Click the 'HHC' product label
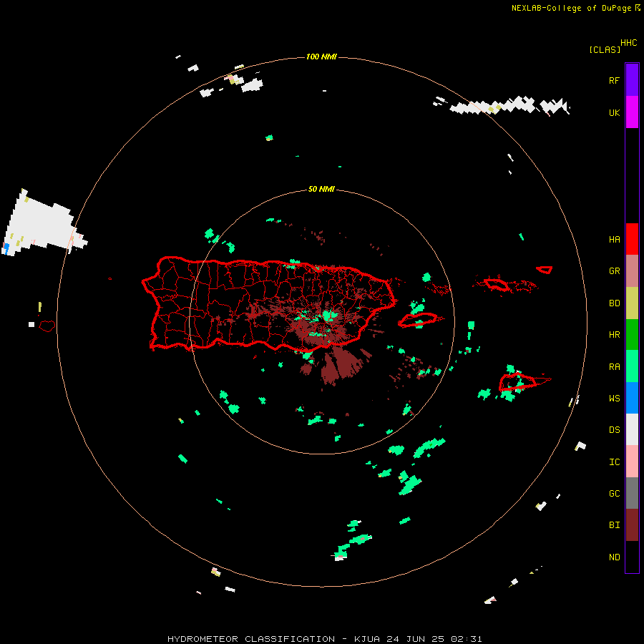This screenshot has height=644, width=644. pyautogui.click(x=629, y=43)
